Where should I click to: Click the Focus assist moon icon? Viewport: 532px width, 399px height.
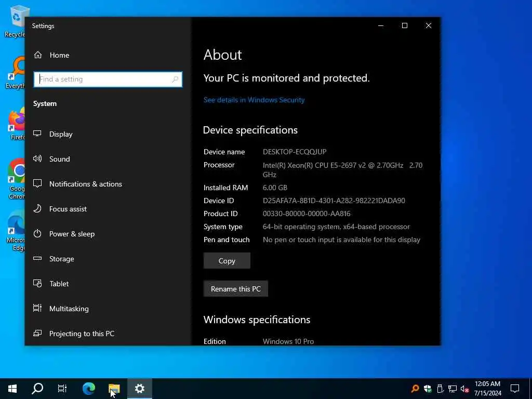pos(37,208)
